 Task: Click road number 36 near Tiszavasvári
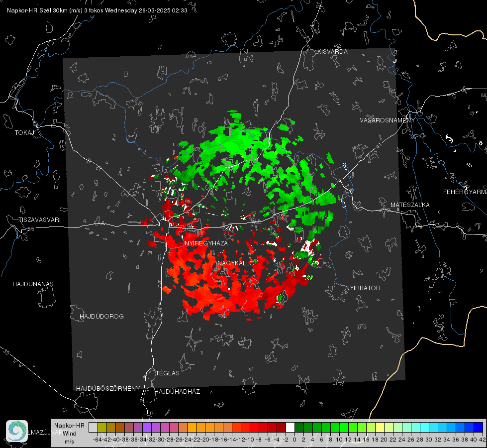31,229
